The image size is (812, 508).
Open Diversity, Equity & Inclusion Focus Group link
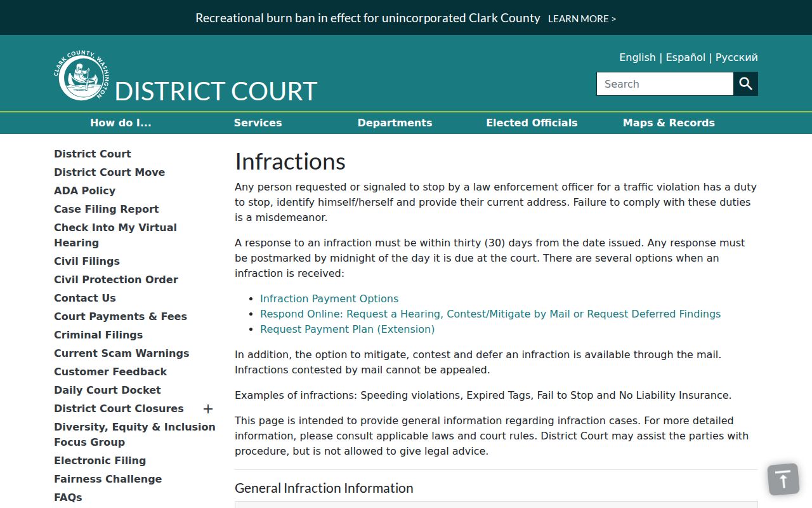pyautogui.click(x=134, y=434)
